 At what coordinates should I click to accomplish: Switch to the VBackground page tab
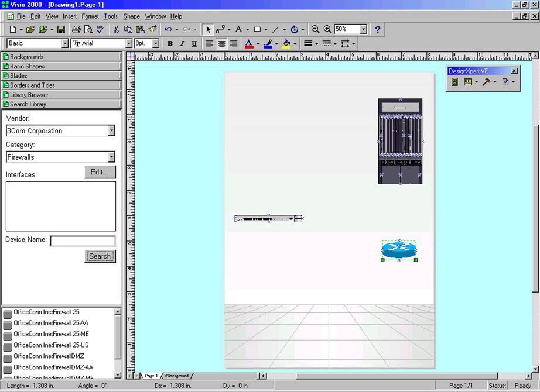coord(176,376)
